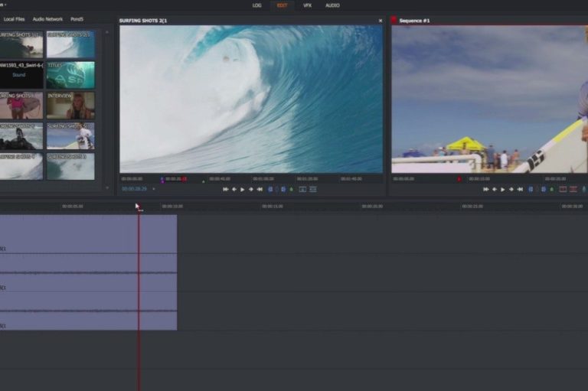Jump to start in Sequence #1 viewer
This screenshot has width=588, height=391.
(486, 189)
